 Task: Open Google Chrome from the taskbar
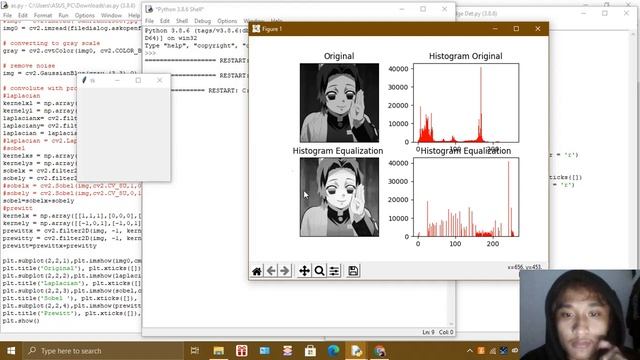379,351
